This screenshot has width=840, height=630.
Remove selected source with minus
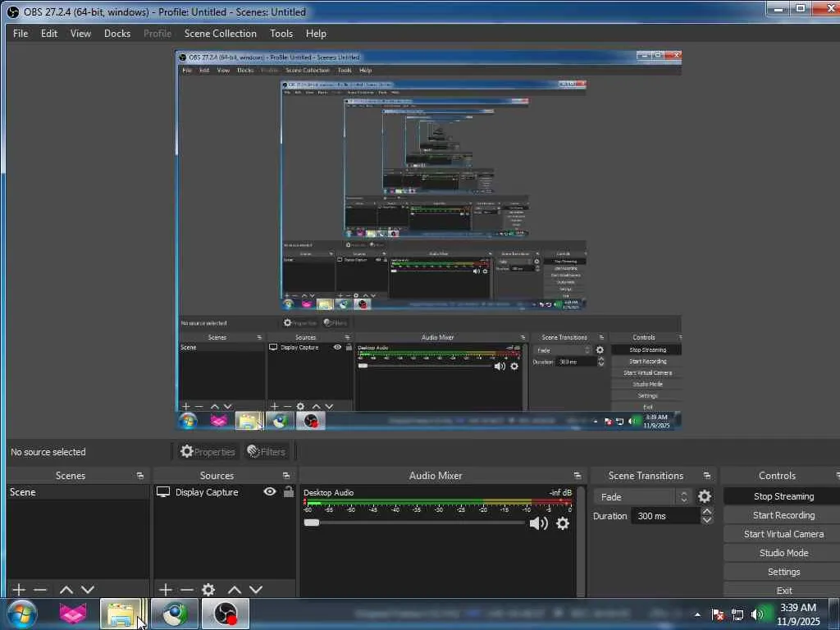tap(186, 590)
